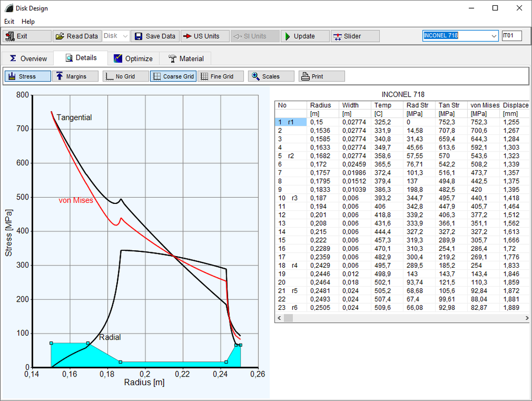
Task: Open Read Data from the toolbar
Action: pos(77,36)
